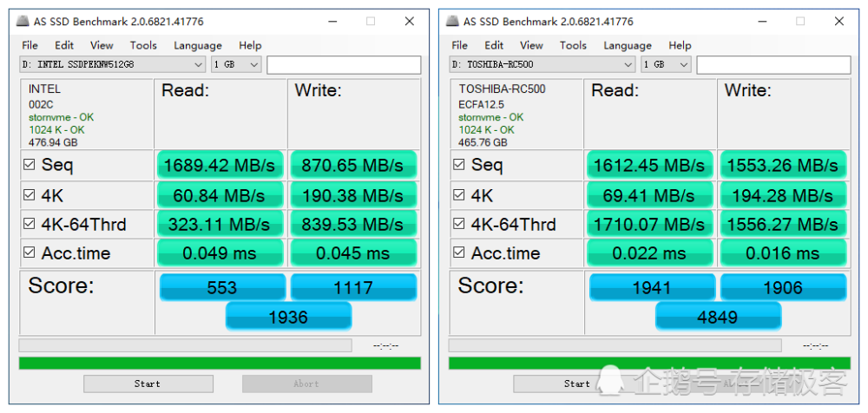Click the 465.76 GB capacity text
868x413 pixels.
click(x=483, y=143)
